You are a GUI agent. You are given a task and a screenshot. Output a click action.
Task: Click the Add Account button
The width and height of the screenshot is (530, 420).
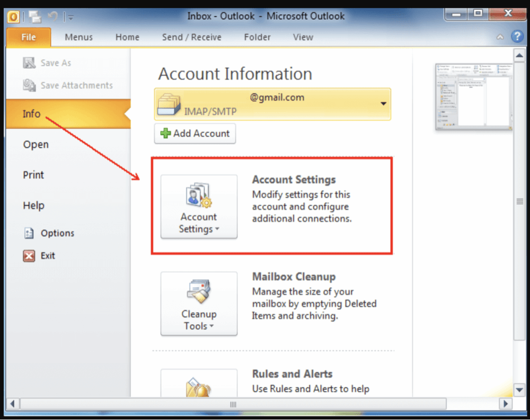point(195,133)
